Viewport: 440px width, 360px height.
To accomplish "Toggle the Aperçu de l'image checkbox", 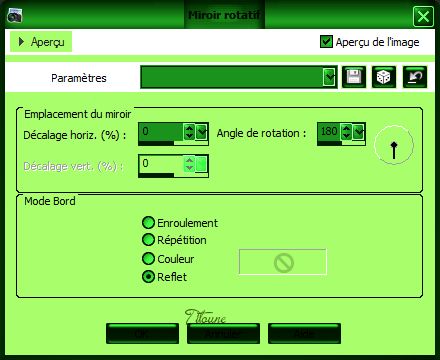I will pos(326,42).
